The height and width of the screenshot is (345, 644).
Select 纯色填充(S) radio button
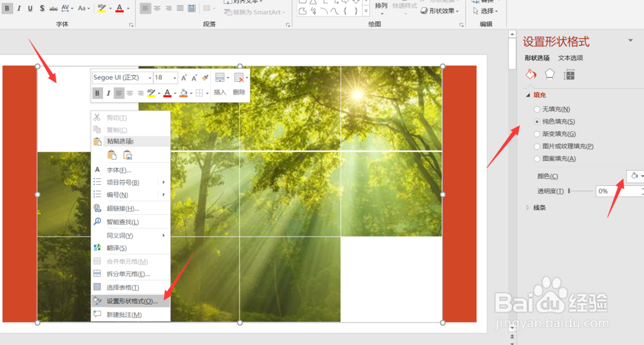click(537, 122)
